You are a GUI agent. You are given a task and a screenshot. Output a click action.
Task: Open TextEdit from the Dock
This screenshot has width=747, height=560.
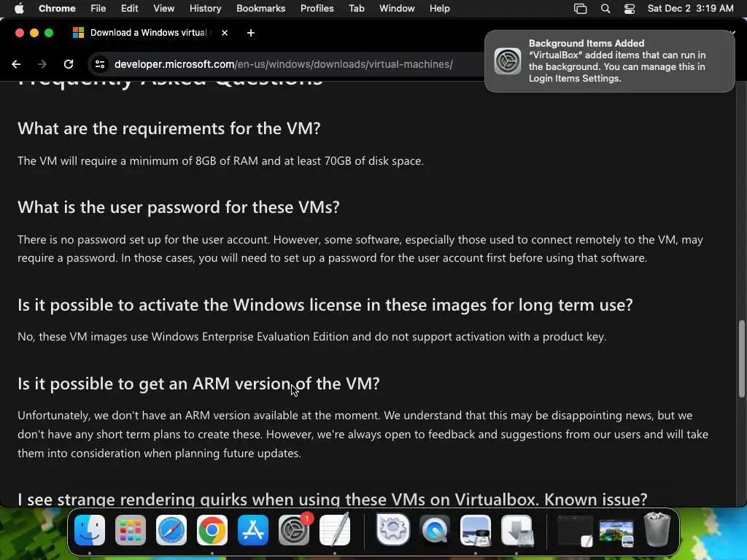(334, 530)
